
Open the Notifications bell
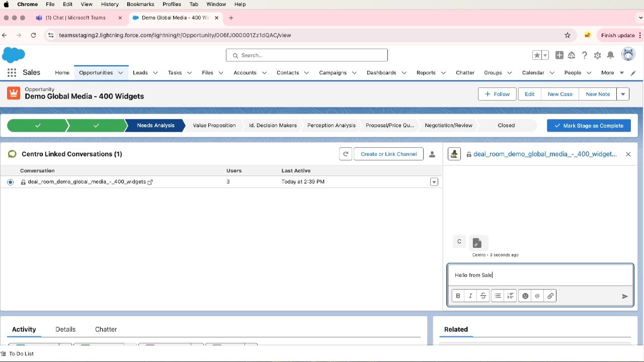(x=610, y=55)
